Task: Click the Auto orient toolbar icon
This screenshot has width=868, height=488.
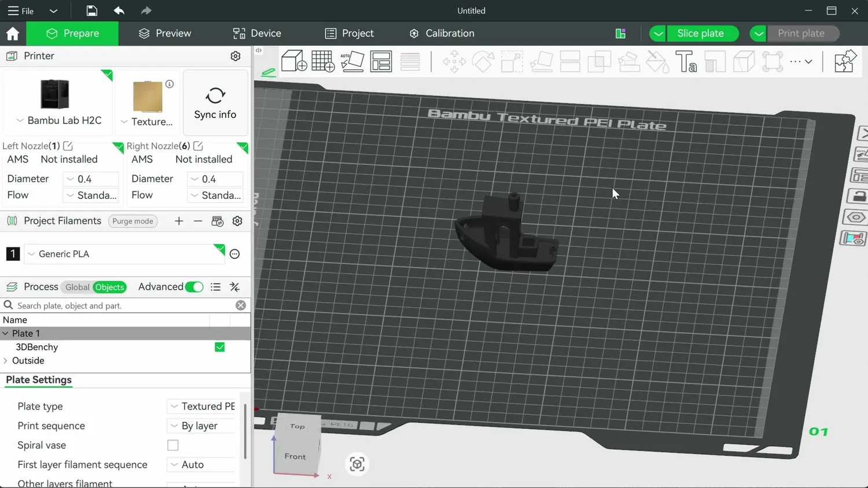Action: (x=352, y=61)
